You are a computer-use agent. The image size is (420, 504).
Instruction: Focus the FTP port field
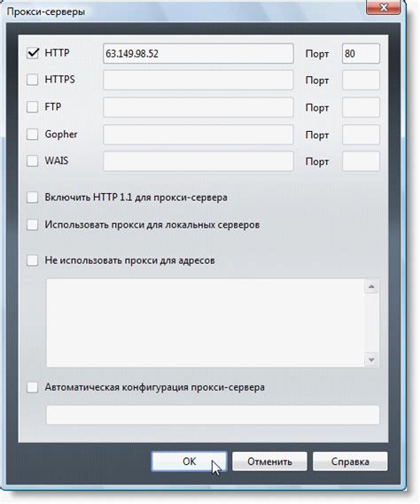(361, 107)
